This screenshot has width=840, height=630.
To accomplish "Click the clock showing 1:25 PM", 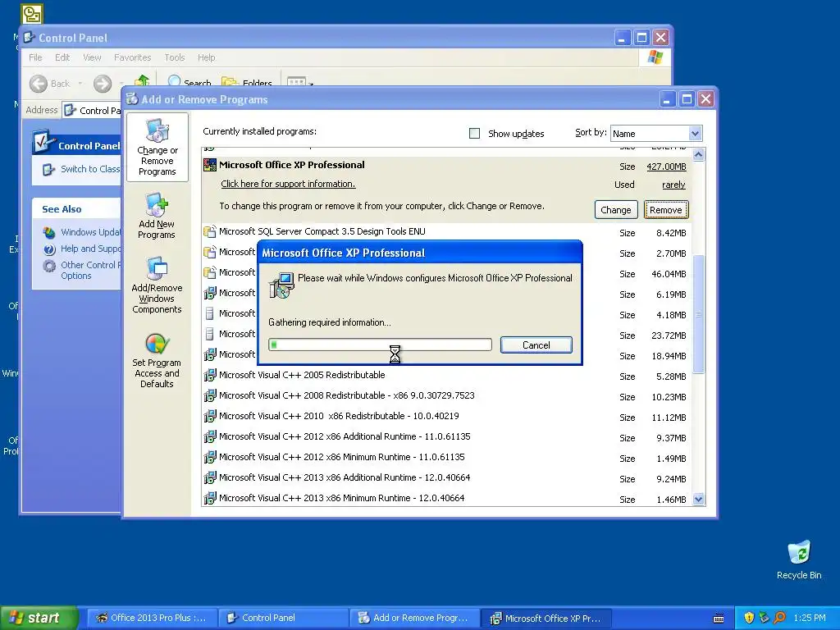I will pyautogui.click(x=810, y=619).
